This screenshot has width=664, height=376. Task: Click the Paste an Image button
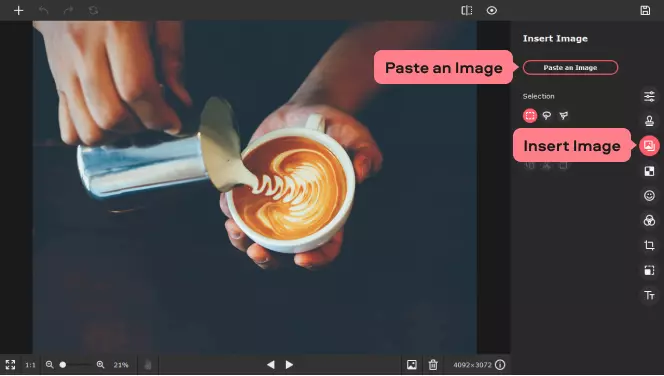570,68
